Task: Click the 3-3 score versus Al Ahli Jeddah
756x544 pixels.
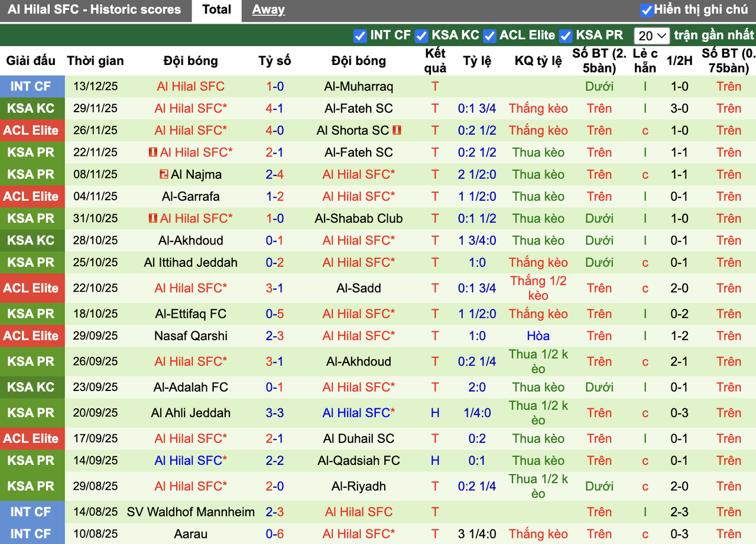Action: click(275, 413)
